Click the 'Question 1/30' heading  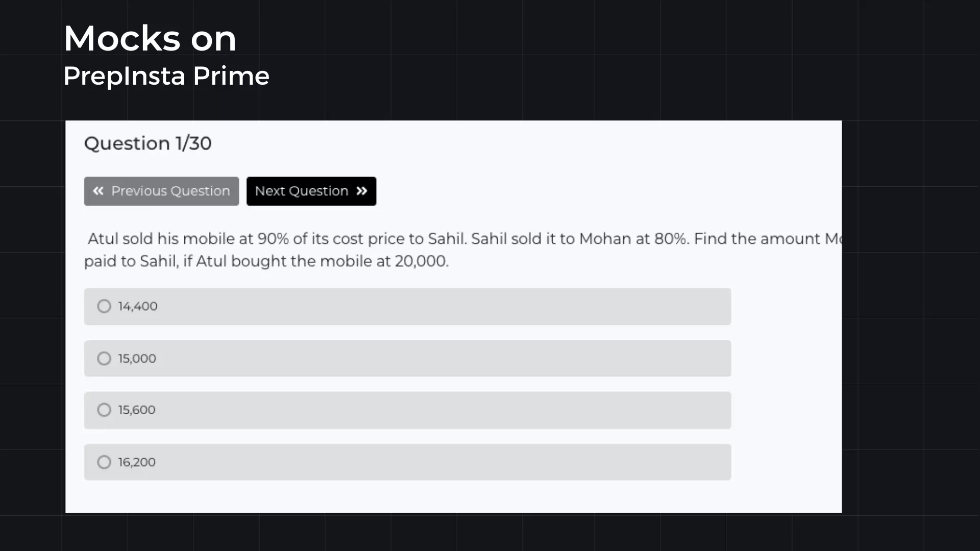(148, 143)
